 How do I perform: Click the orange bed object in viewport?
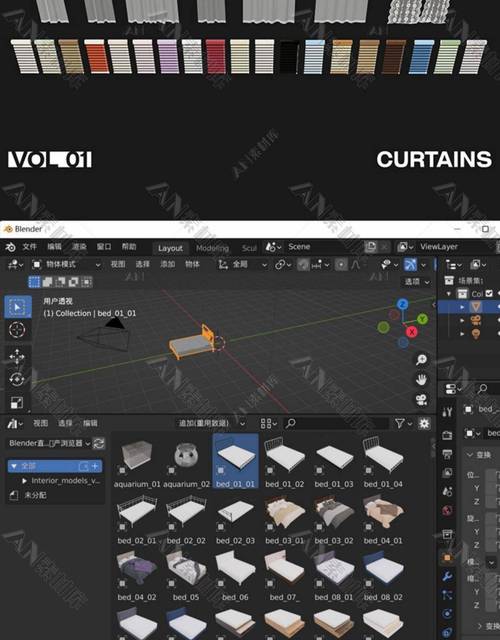191,344
